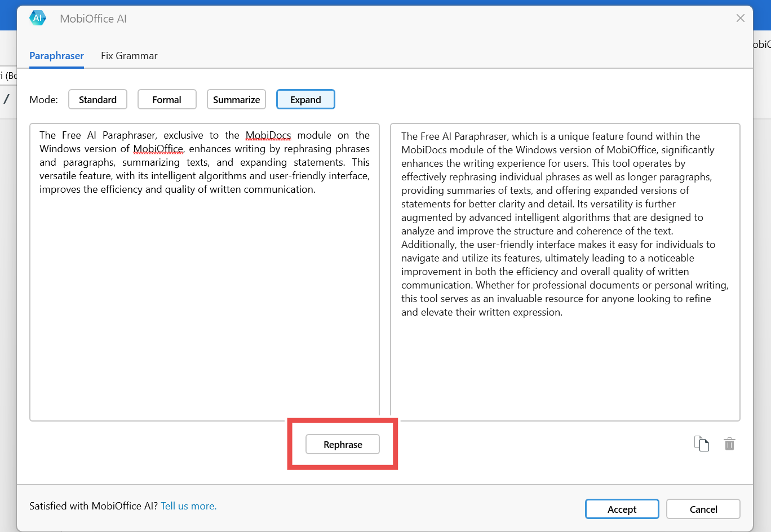Click the Mode: label
The width and height of the screenshot is (771, 532).
[x=43, y=100]
